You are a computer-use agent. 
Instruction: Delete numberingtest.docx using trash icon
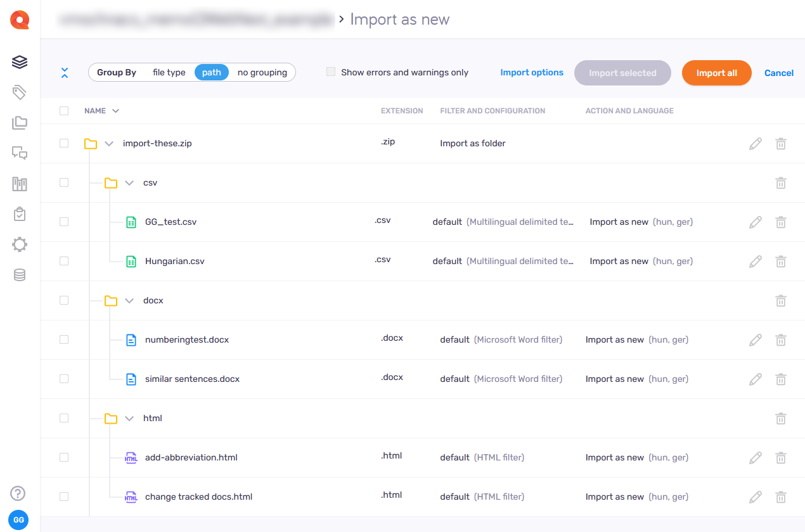coord(781,340)
